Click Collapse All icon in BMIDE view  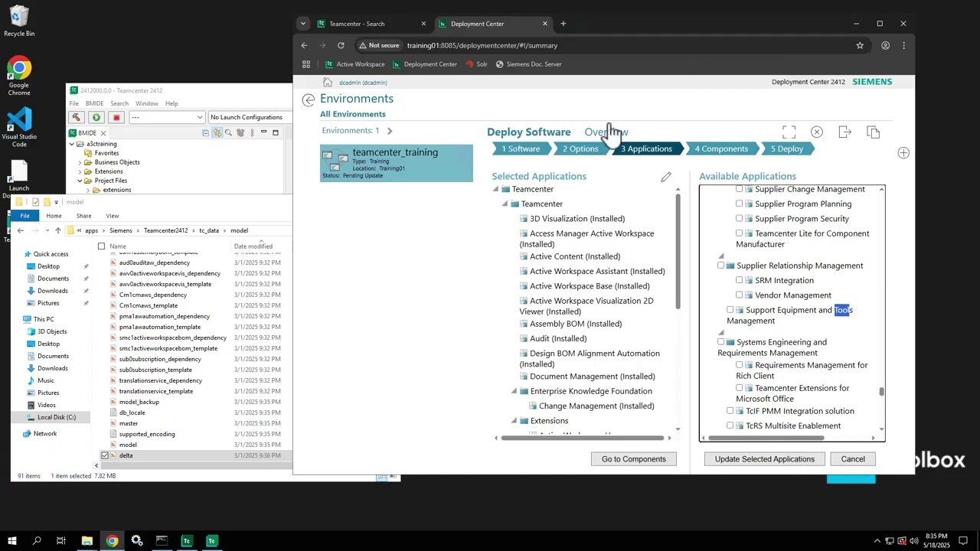205,133
